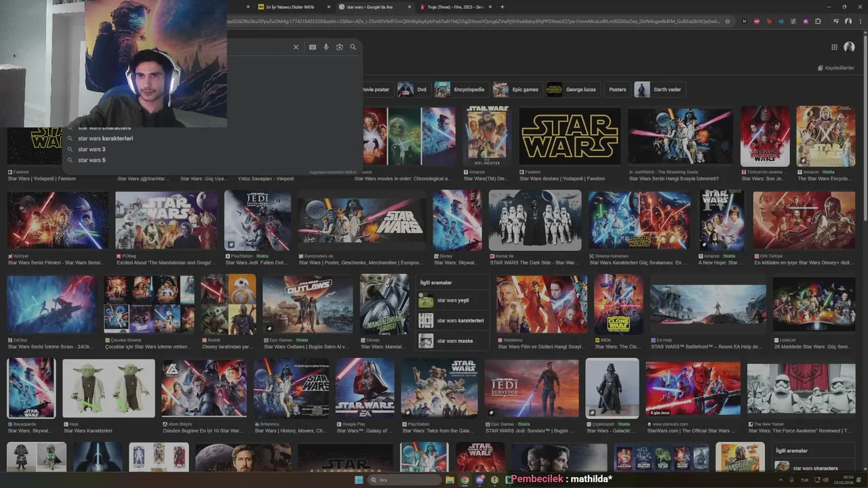Switch to En İyi Yabancı Diziler IMDb tab
Image resolution: width=868 pixels, height=488 pixels.
point(290,7)
